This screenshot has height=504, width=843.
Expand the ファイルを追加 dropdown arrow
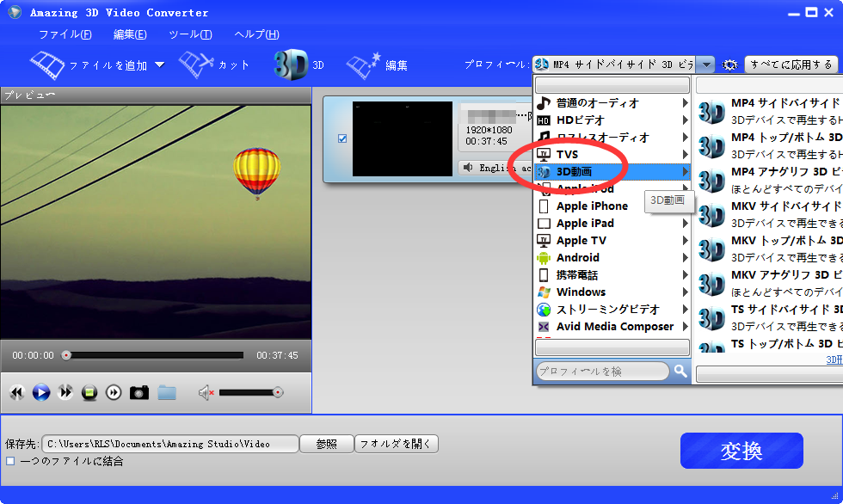tap(159, 65)
